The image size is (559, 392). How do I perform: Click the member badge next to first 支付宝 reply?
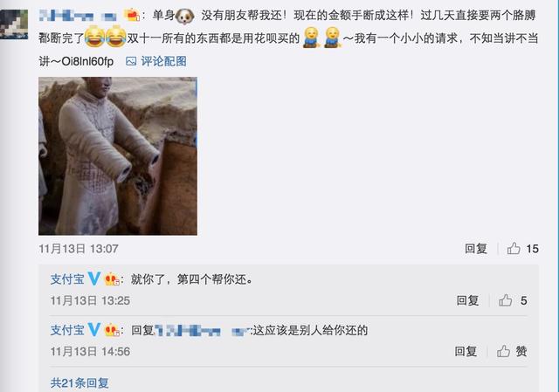pyautogui.click(x=112, y=279)
